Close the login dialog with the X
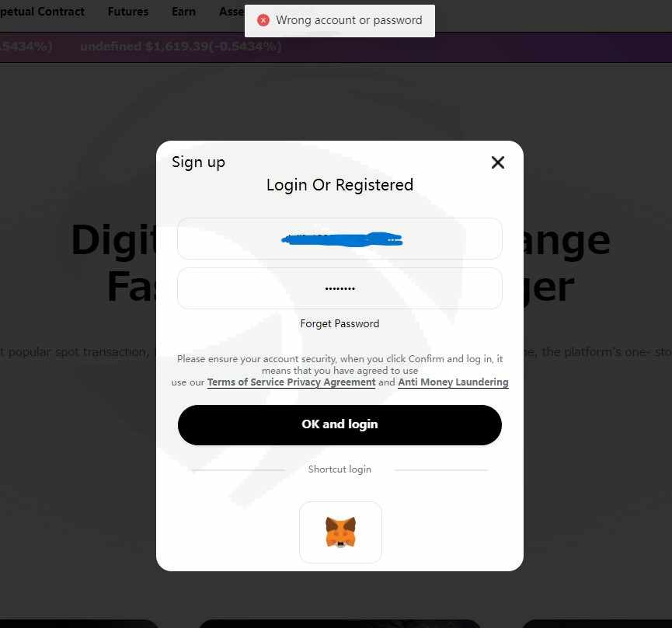 pos(497,162)
